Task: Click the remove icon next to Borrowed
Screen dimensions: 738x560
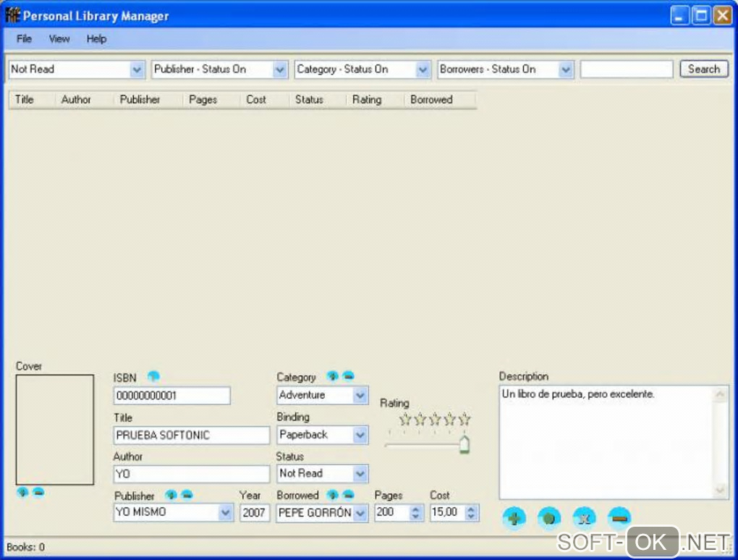Action: pyautogui.click(x=348, y=494)
